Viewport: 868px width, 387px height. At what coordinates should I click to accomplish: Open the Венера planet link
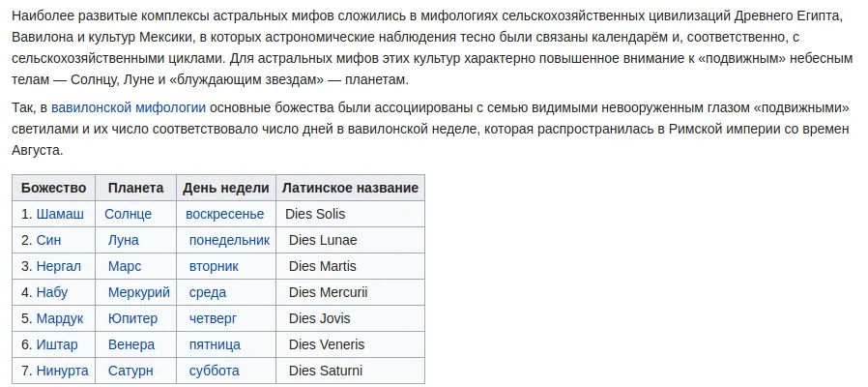point(131,344)
